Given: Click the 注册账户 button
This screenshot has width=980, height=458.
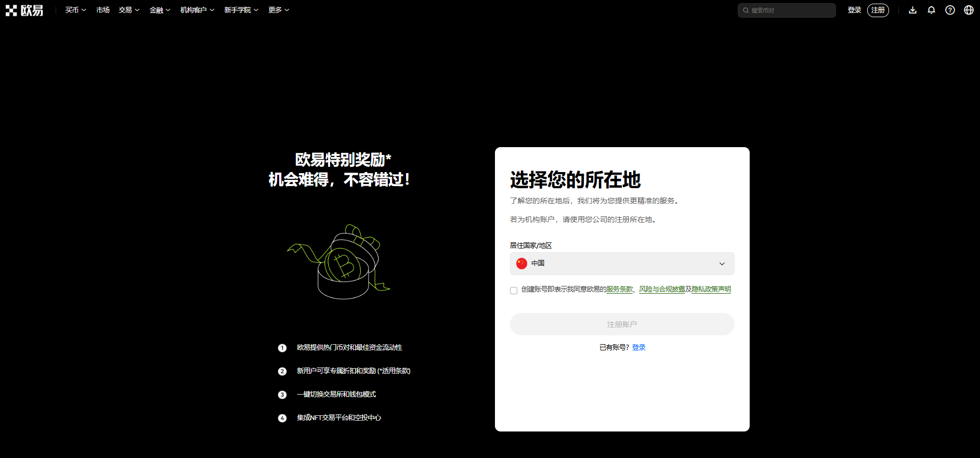Looking at the screenshot, I should [622, 324].
